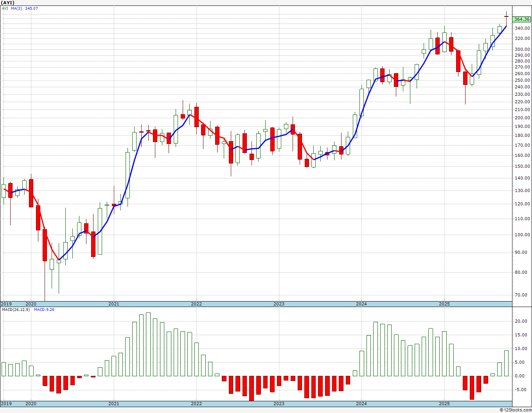Click 2023 on the price chart timeline
The height and width of the screenshot is (413, 532).
(279, 304)
